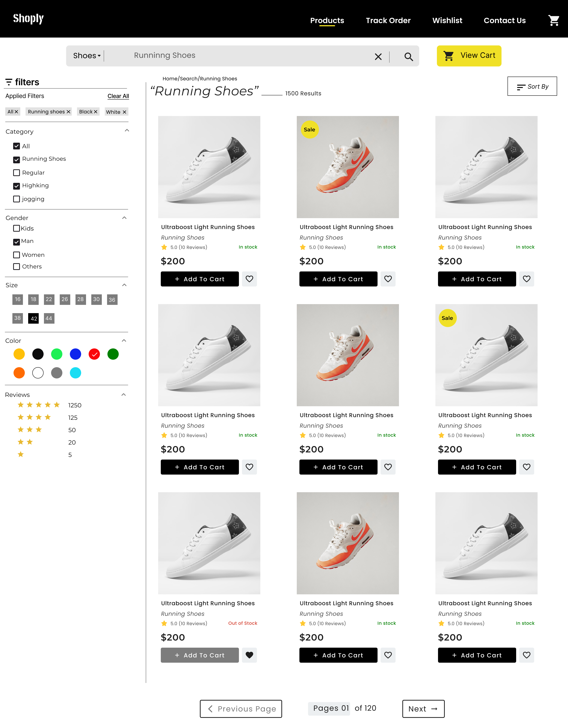
Task: Enable the Women gender filter
Action: [x=17, y=255]
